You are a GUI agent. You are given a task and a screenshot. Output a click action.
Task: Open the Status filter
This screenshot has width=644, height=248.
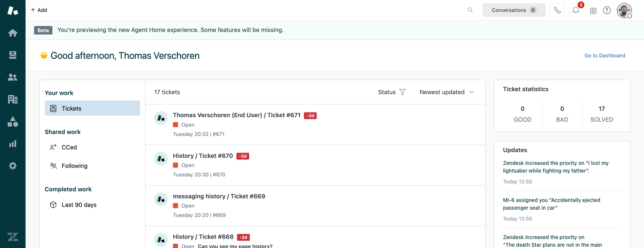click(x=392, y=92)
